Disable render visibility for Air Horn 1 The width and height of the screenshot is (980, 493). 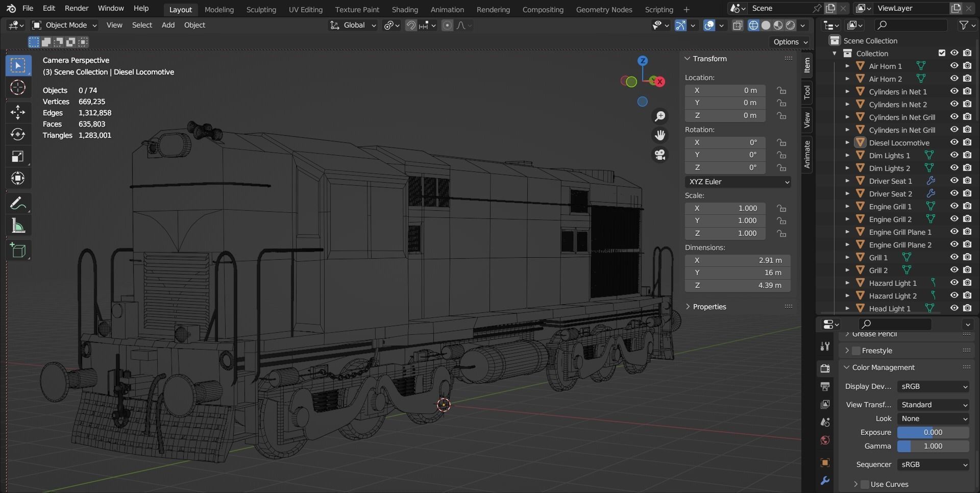(x=967, y=66)
